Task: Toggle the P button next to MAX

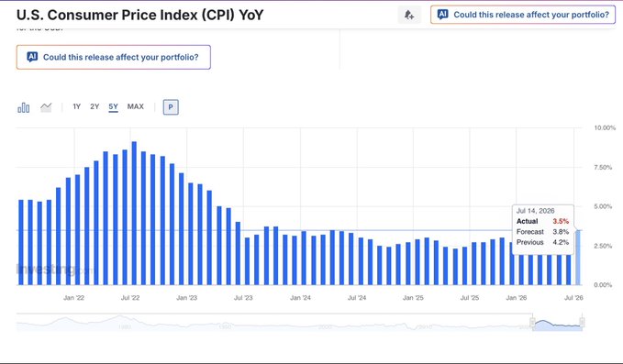Action: 171,107
